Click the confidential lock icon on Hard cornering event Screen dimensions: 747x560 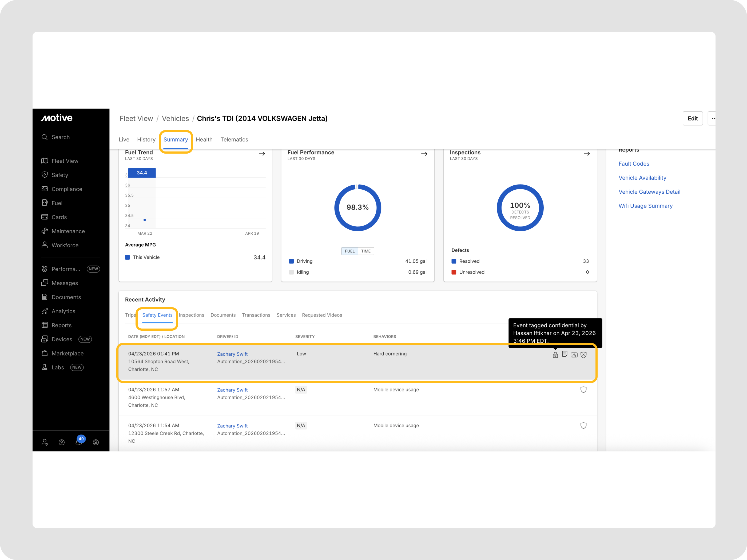(x=555, y=355)
